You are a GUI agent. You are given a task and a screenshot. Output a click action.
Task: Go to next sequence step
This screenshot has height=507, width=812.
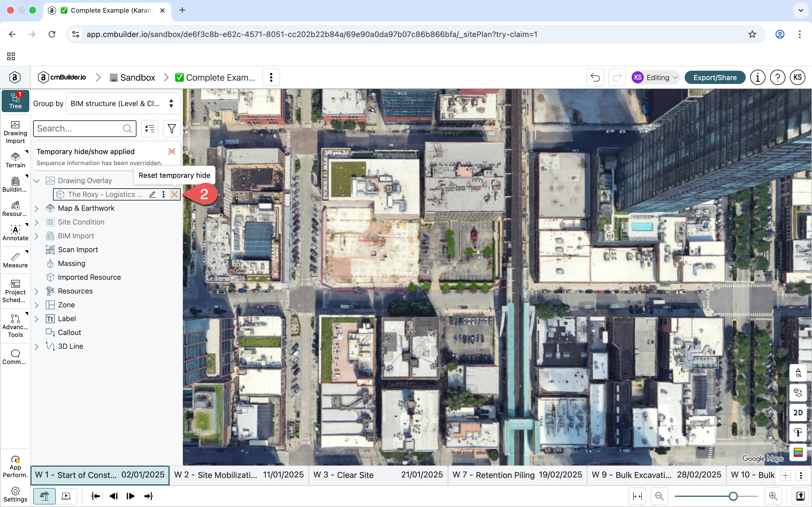[131, 496]
